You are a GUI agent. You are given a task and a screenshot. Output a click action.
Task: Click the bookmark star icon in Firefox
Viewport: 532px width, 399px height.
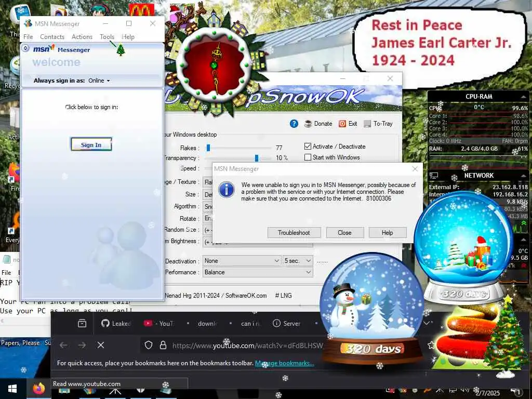coord(431,345)
